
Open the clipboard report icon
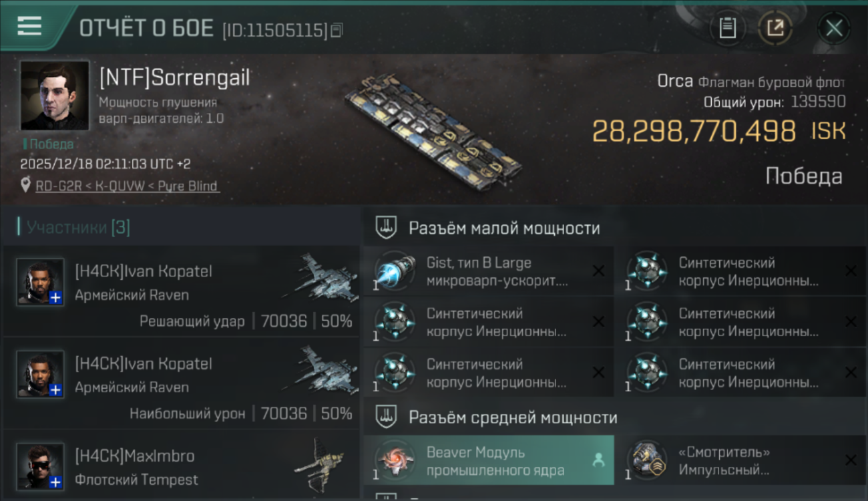[727, 28]
